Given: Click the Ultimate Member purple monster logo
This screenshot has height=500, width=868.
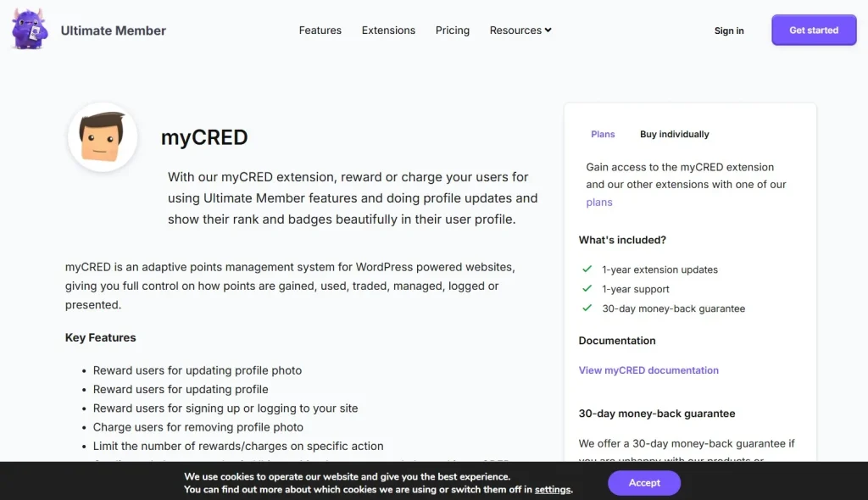Looking at the screenshot, I should pyautogui.click(x=29, y=30).
